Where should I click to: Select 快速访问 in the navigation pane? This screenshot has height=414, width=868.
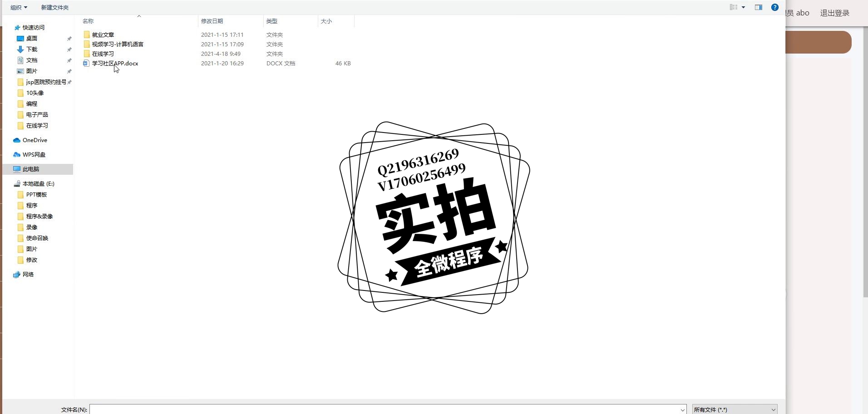[34, 27]
